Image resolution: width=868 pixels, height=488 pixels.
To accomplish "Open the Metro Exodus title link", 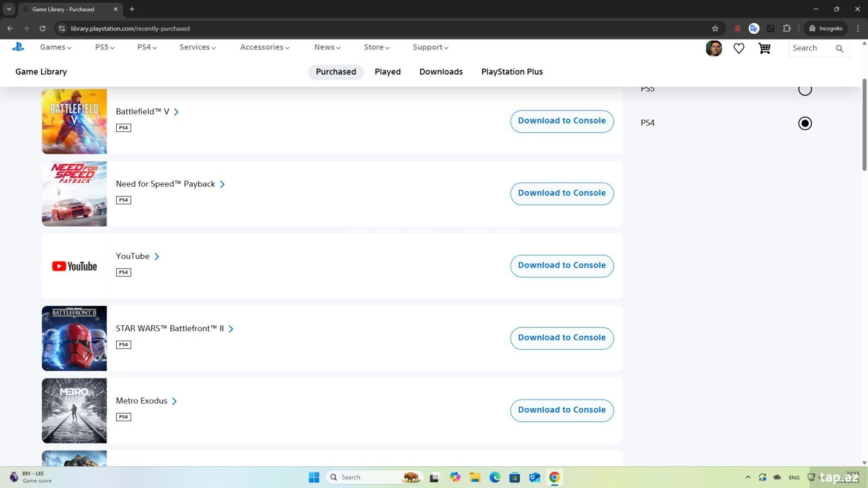I will pos(146,401).
